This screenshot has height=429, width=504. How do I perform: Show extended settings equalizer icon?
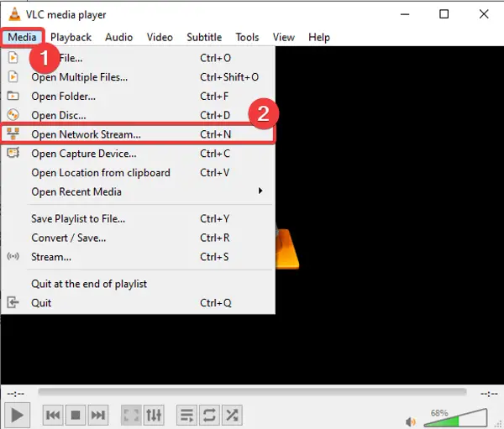pyautogui.click(x=154, y=415)
